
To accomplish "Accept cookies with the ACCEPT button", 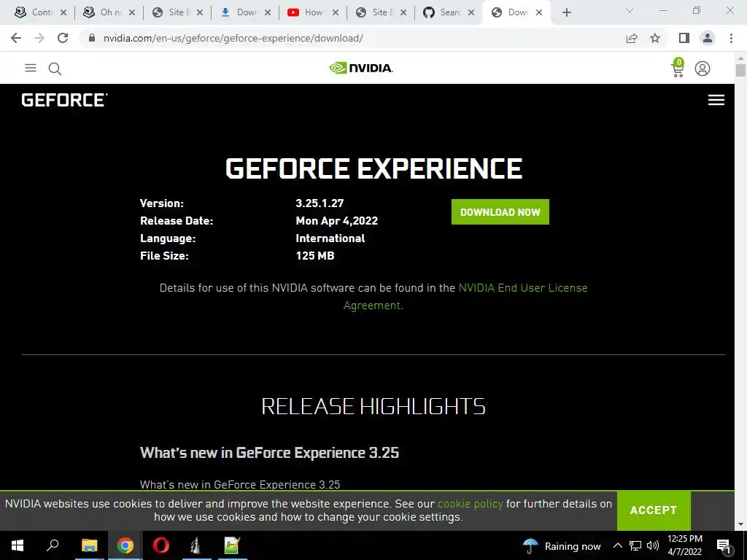I will 654,510.
